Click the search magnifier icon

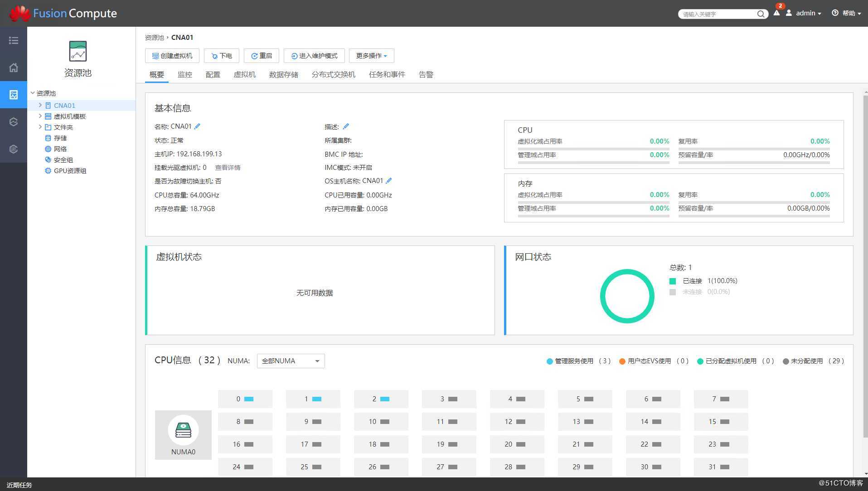point(761,14)
